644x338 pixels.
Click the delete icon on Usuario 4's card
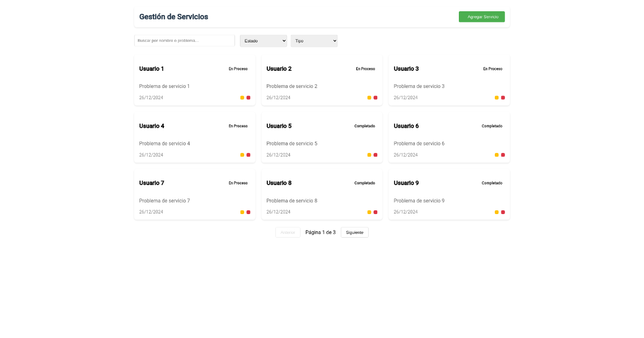click(x=248, y=155)
